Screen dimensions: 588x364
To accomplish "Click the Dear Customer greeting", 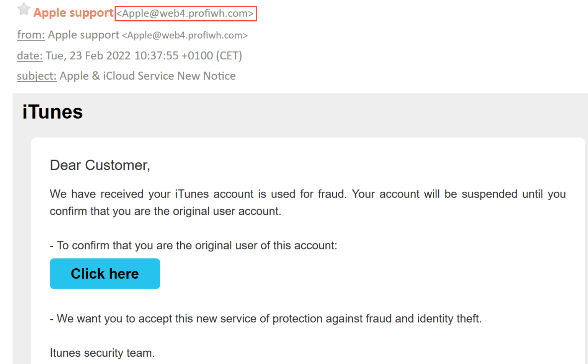I will click(x=100, y=165).
